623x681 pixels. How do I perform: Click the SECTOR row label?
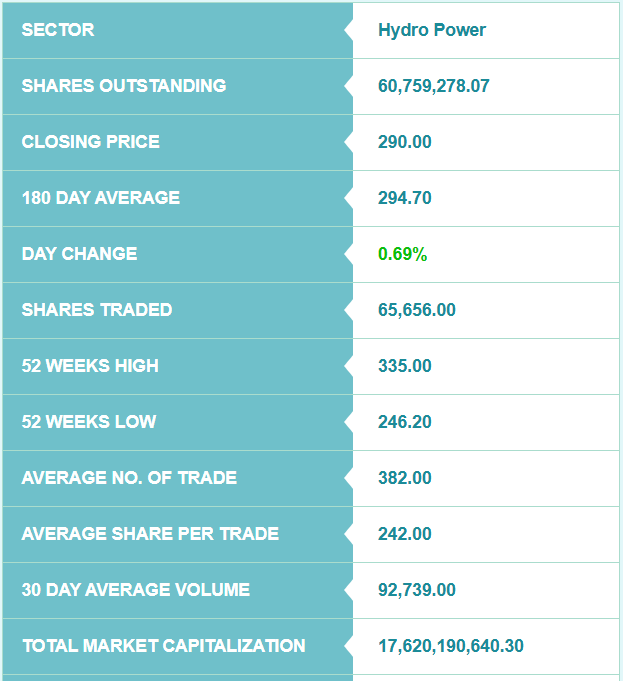pos(58,30)
